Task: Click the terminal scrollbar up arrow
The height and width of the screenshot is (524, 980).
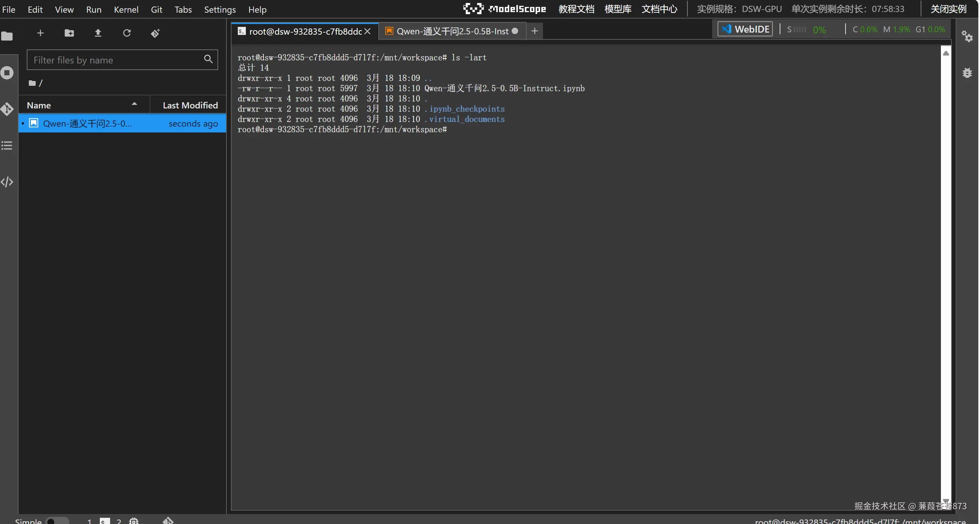Action: [x=945, y=53]
